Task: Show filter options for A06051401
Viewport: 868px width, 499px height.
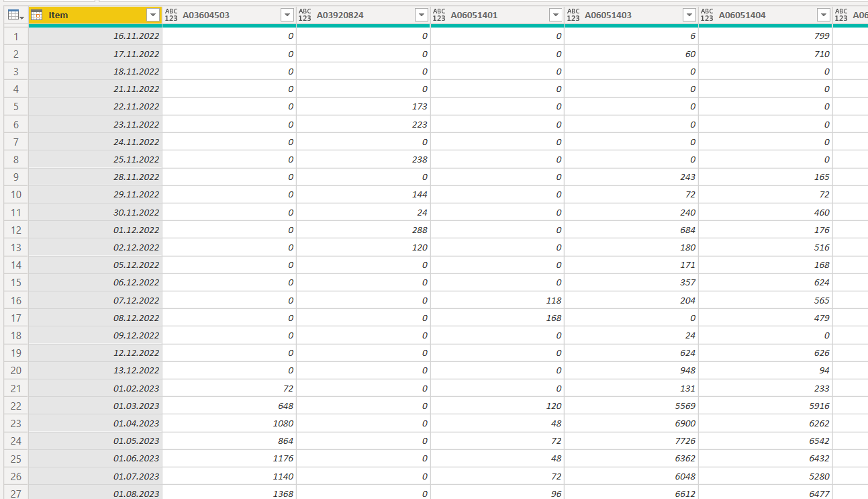Action: point(556,15)
